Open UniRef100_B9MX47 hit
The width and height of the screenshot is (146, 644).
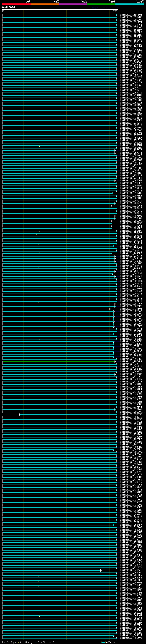[131, 156]
